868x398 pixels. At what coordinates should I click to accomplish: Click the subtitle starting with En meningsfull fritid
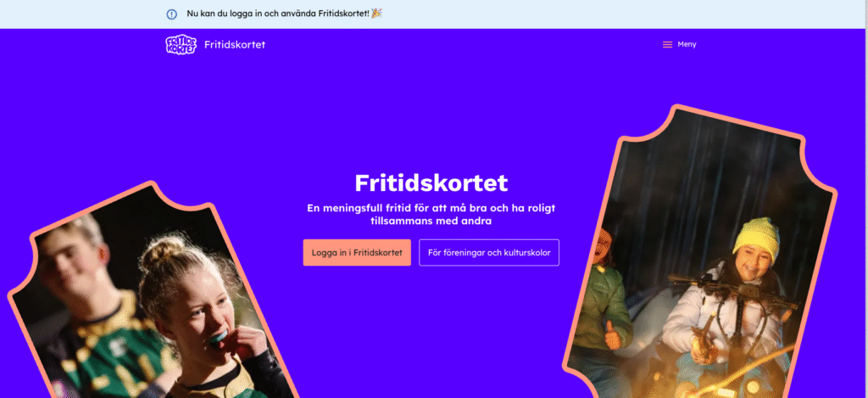(431, 215)
